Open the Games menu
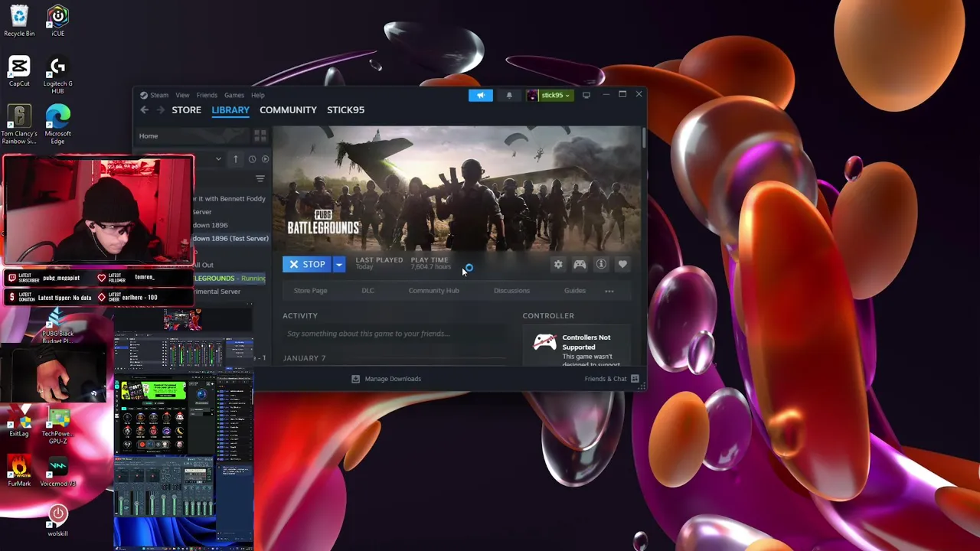The height and width of the screenshot is (551, 980). [234, 95]
